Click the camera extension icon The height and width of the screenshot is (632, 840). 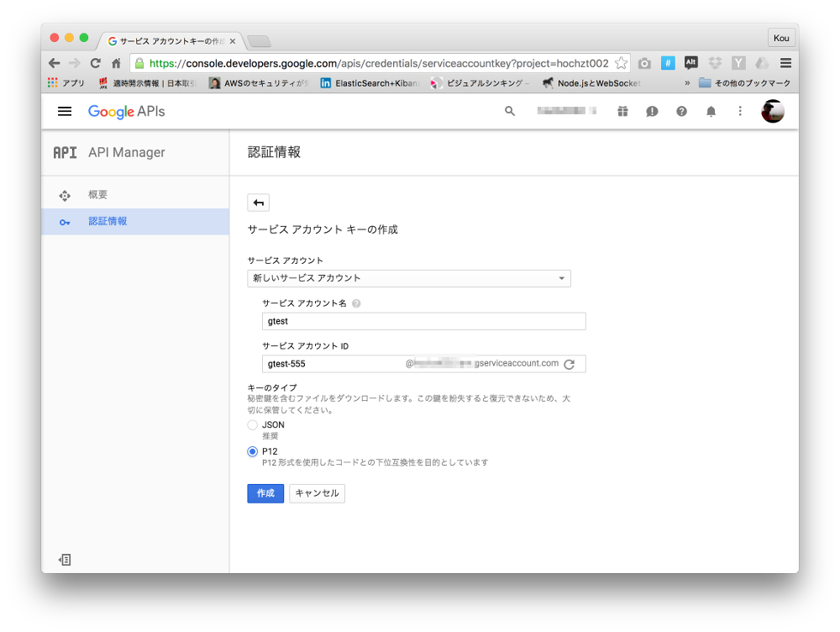[644, 63]
